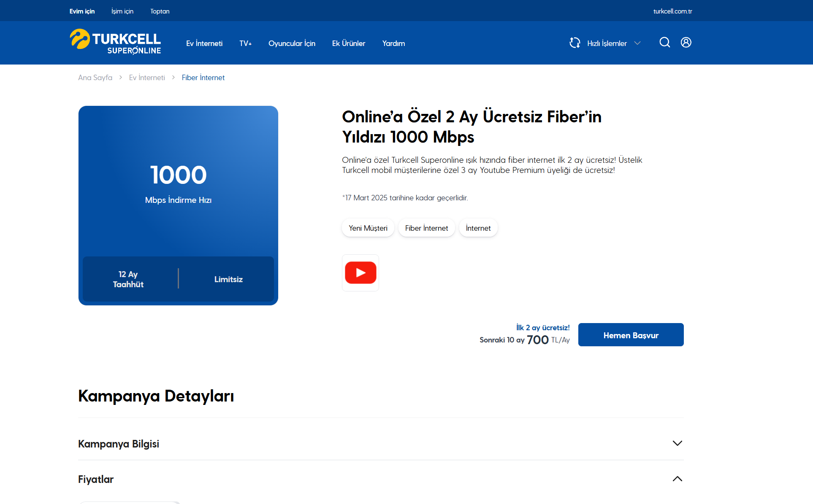Go to Ana Sayfa breadcrumb
The height and width of the screenshot is (504, 813).
[95, 78]
